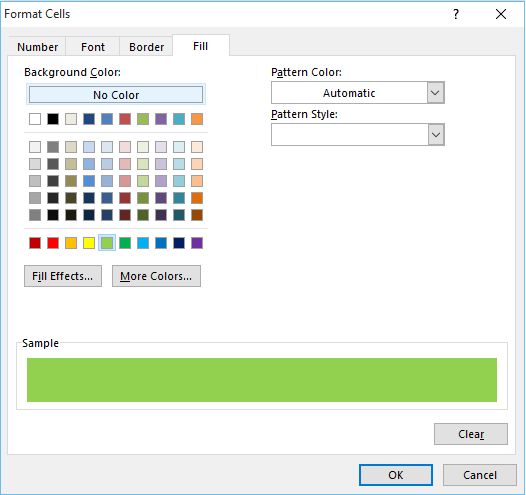Confirm with the OK button
This screenshot has height=495, width=526.
pyautogui.click(x=396, y=475)
